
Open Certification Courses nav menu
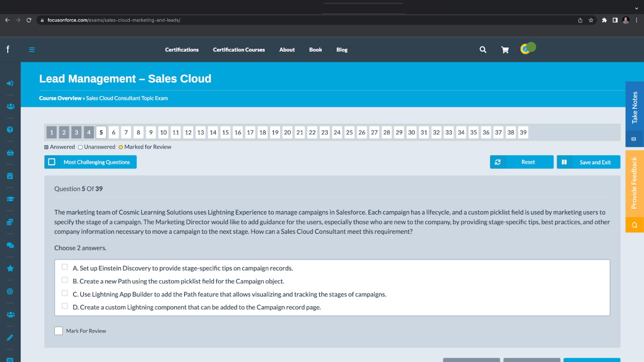pyautogui.click(x=239, y=50)
